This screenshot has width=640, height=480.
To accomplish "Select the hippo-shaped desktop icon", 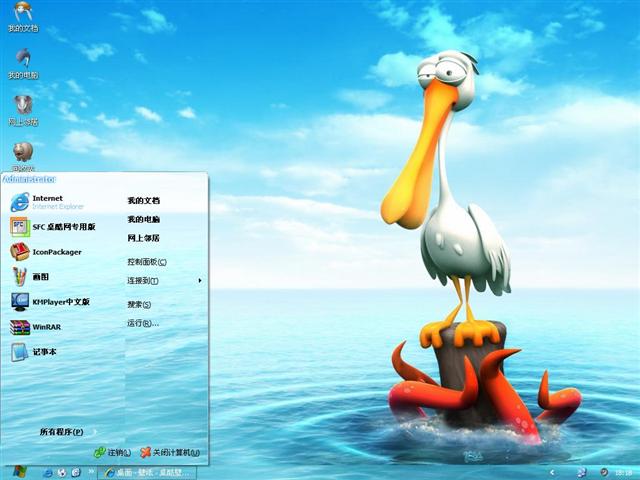I will click(23, 152).
